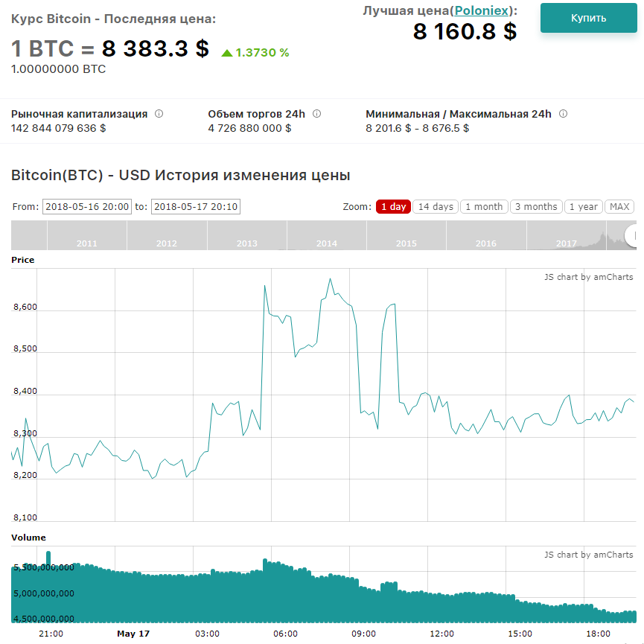The width and height of the screenshot is (644, 644).
Task: Choose the 3 months zoom range
Action: (x=536, y=206)
